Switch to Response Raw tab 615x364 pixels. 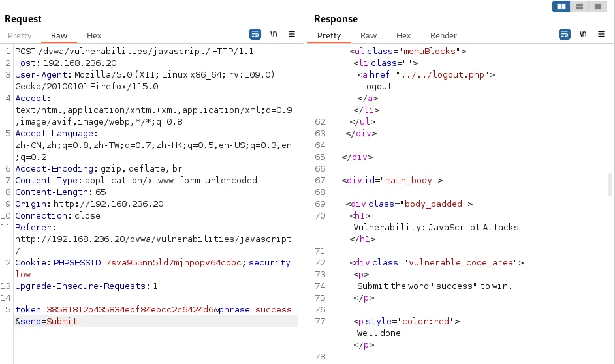click(x=368, y=36)
